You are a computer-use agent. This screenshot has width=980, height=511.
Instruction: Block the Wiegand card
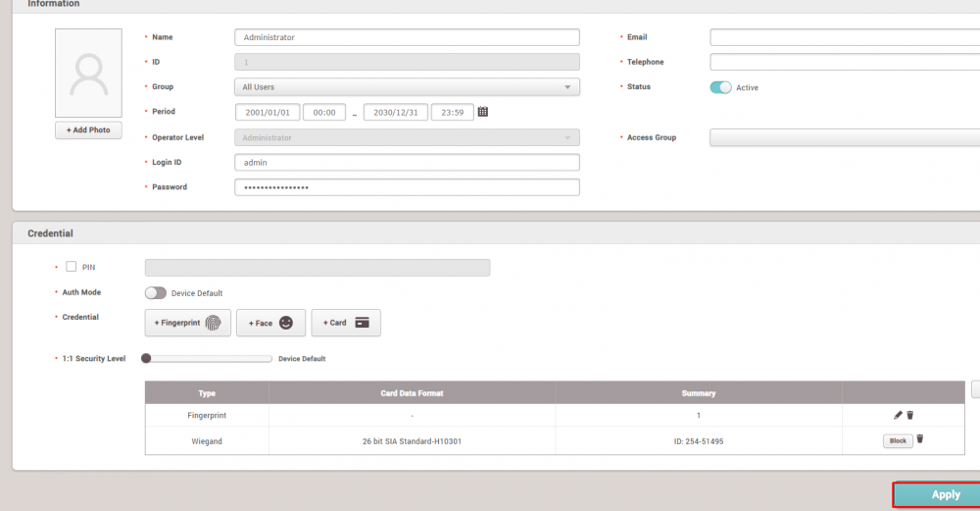898,441
